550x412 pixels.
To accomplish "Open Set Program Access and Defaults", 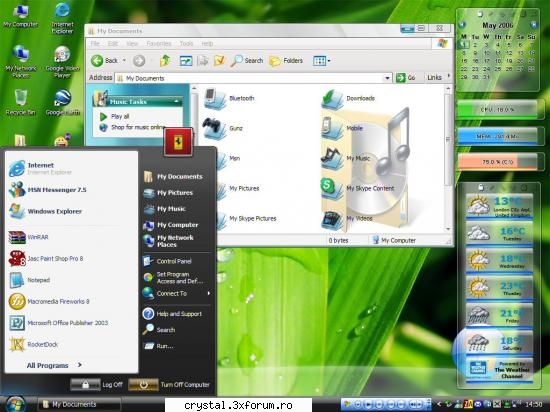I will click(x=173, y=277).
